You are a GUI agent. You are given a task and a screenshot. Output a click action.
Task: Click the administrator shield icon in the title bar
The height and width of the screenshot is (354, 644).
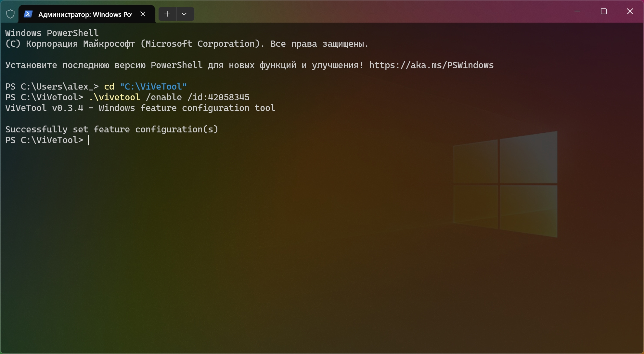(10, 14)
